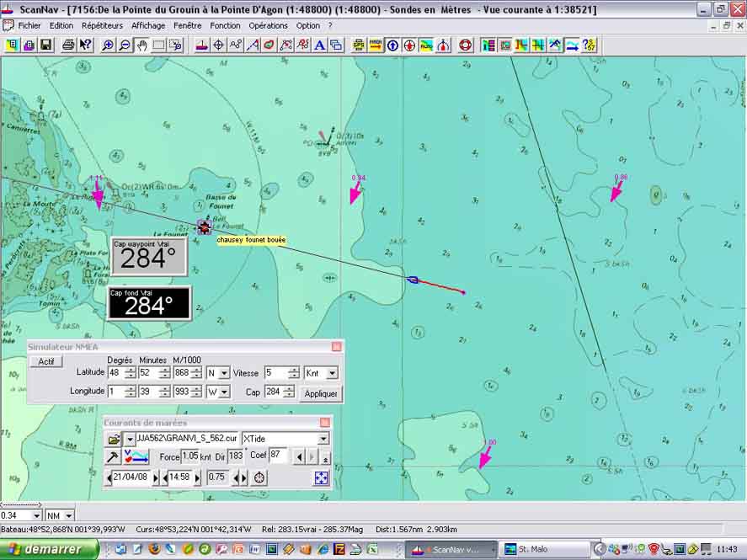Viewport: 747px width, 560px height.
Task: Open the Knt speed unit dropdown
Action: (333, 373)
